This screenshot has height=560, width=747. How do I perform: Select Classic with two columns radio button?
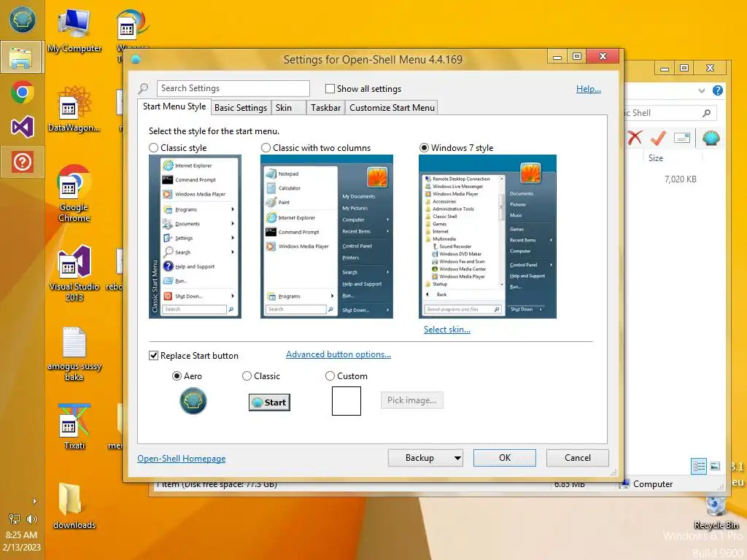coord(266,148)
